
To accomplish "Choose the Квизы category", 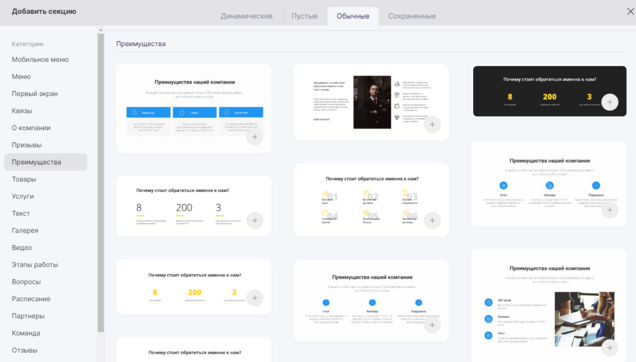I will click(22, 111).
